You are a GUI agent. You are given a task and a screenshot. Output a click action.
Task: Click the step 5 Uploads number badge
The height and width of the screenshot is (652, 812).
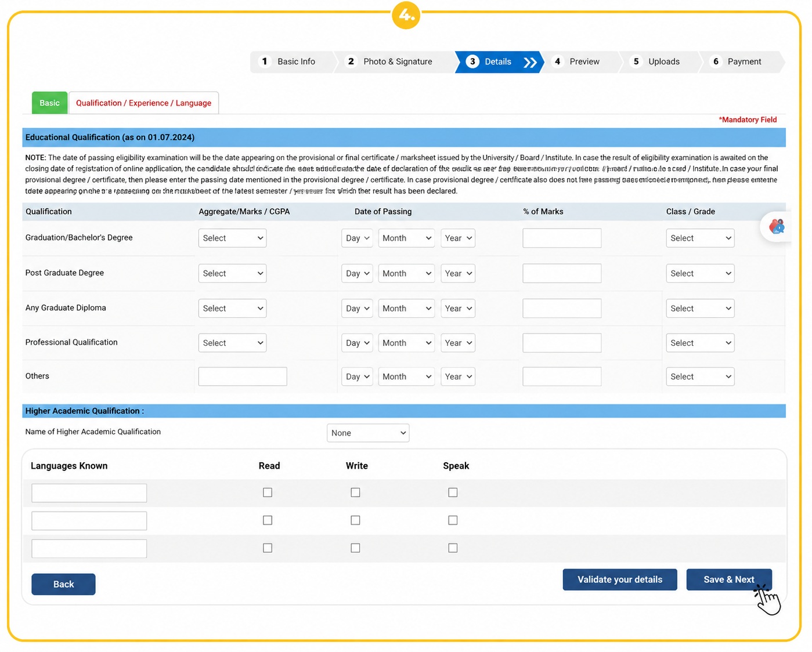click(x=636, y=61)
